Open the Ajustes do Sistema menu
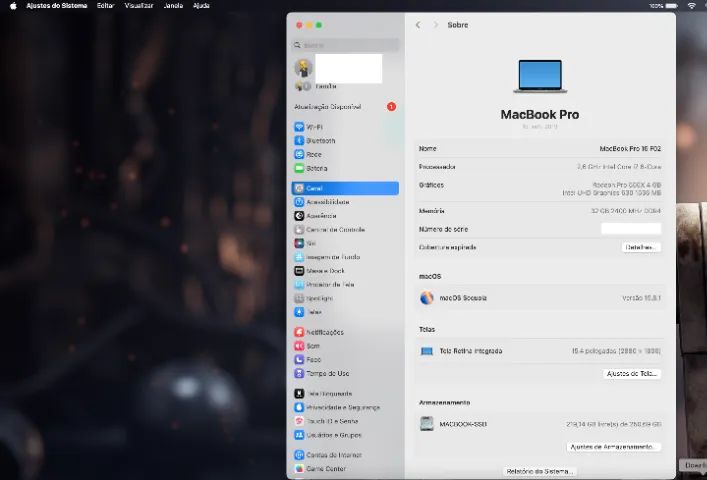 pyautogui.click(x=57, y=6)
